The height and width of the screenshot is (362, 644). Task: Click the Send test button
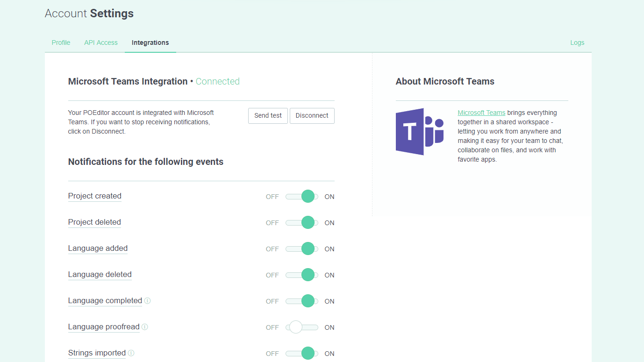268,115
